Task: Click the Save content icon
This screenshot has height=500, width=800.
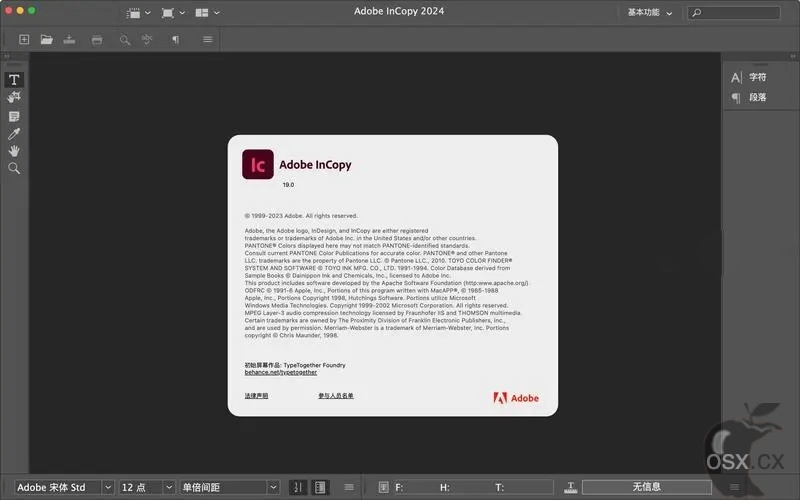Action: click(x=69, y=39)
